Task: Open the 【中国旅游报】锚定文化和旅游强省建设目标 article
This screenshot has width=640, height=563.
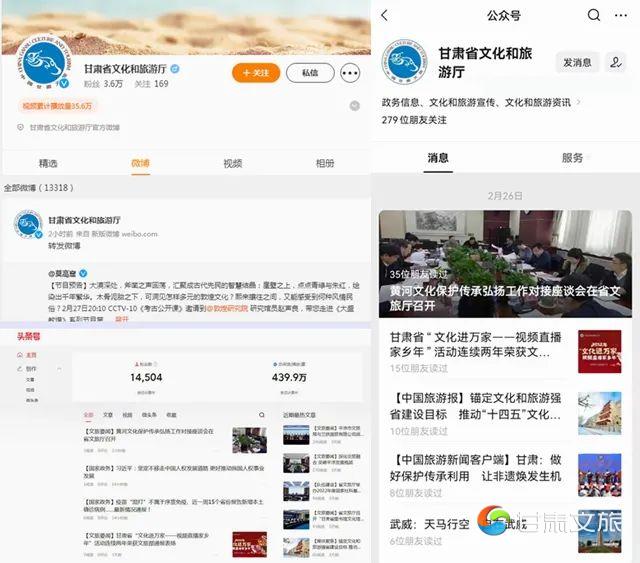Action: point(476,406)
